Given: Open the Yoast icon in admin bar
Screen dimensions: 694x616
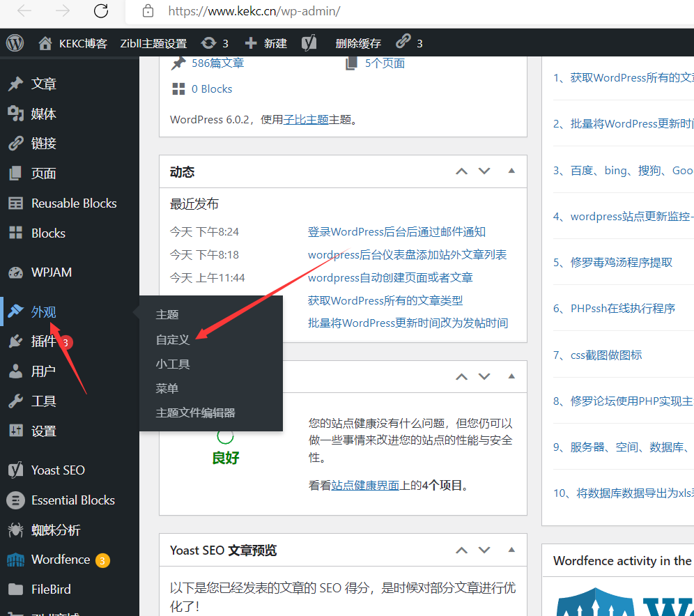Looking at the screenshot, I should (309, 43).
